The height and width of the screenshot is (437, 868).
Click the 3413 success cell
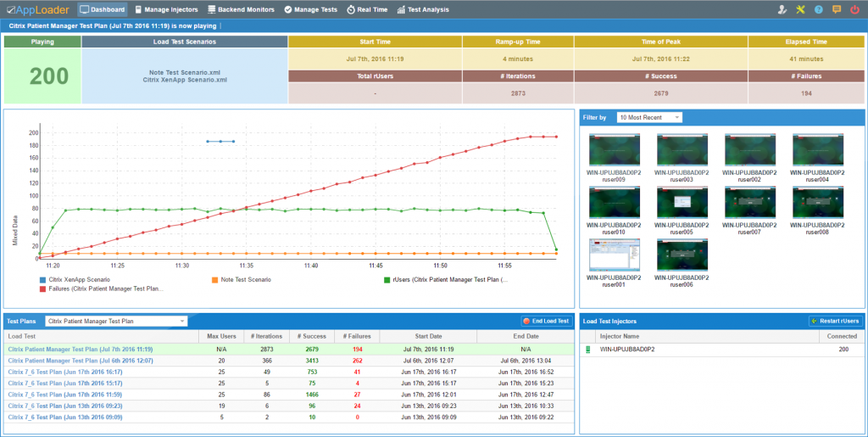tap(312, 361)
